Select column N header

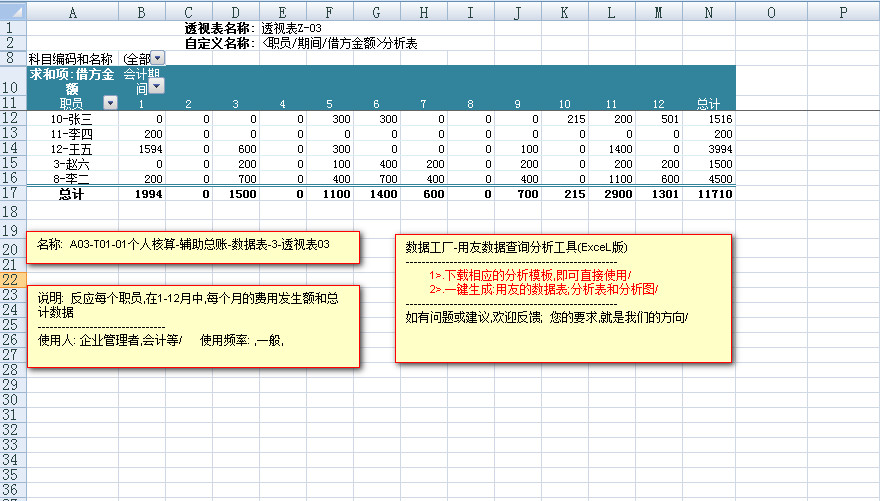pyautogui.click(x=708, y=11)
